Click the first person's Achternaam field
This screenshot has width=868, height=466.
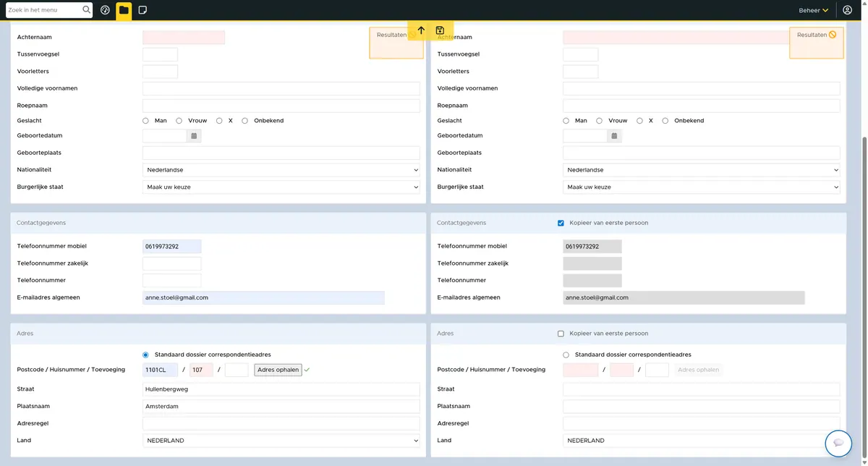[184, 38]
